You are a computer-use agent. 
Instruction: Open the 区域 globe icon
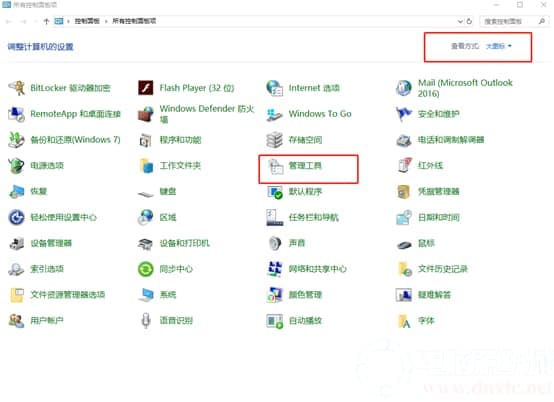(x=146, y=217)
